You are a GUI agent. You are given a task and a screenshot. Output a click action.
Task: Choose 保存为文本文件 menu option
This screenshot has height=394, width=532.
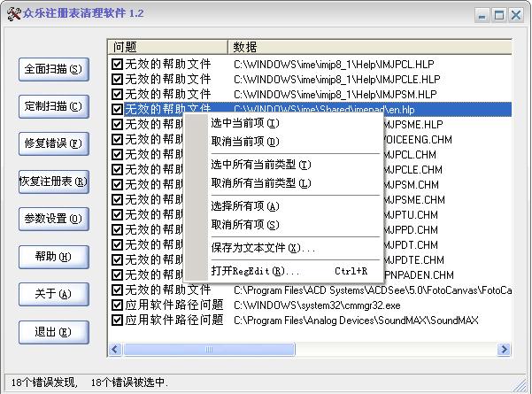coord(263,247)
